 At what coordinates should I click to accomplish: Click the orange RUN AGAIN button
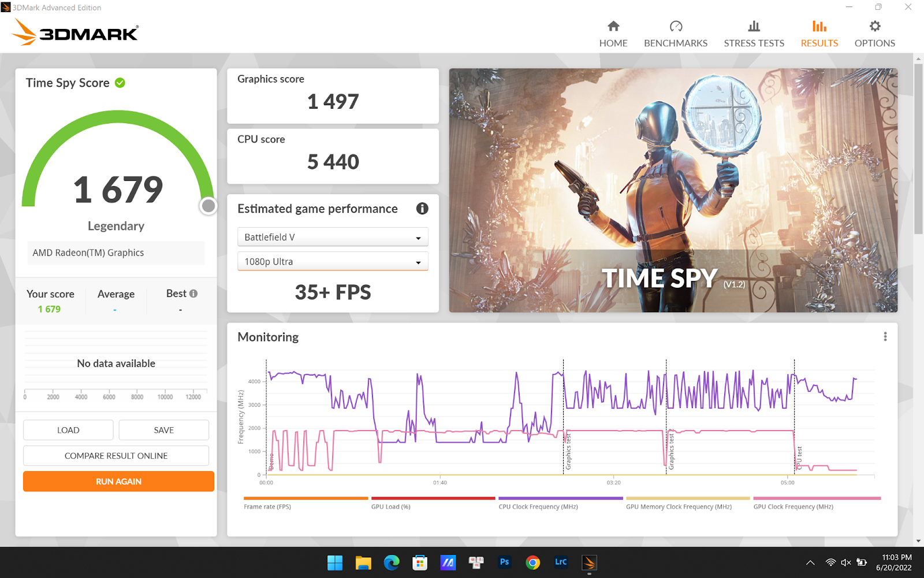[x=118, y=481]
